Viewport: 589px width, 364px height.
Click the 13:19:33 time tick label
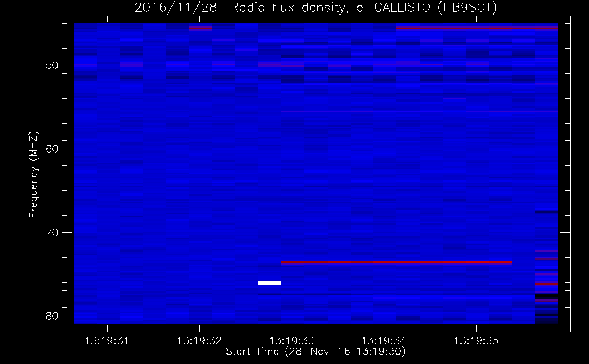tap(292, 341)
